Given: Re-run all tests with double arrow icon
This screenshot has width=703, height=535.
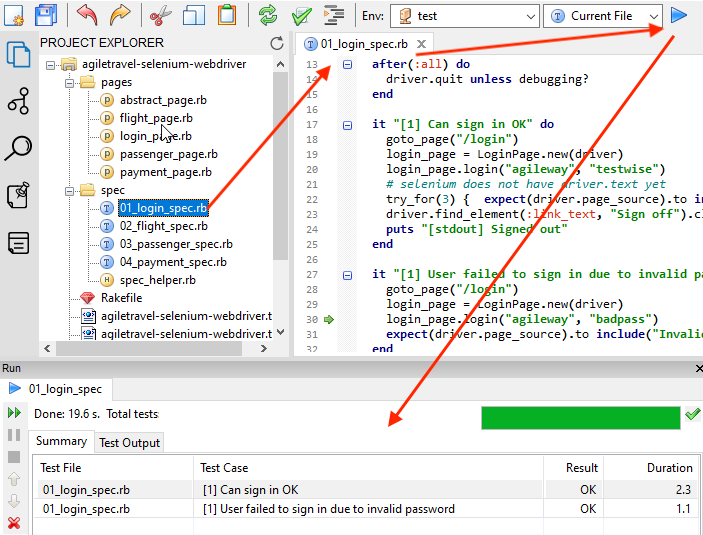Looking at the screenshot, I should pyautogui.click(x=14, y=412).
